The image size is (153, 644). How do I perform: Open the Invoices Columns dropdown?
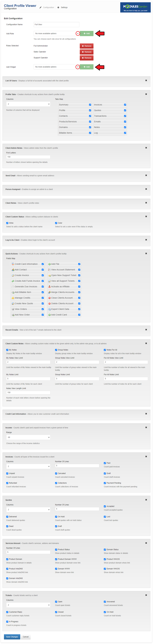[28, 466]
